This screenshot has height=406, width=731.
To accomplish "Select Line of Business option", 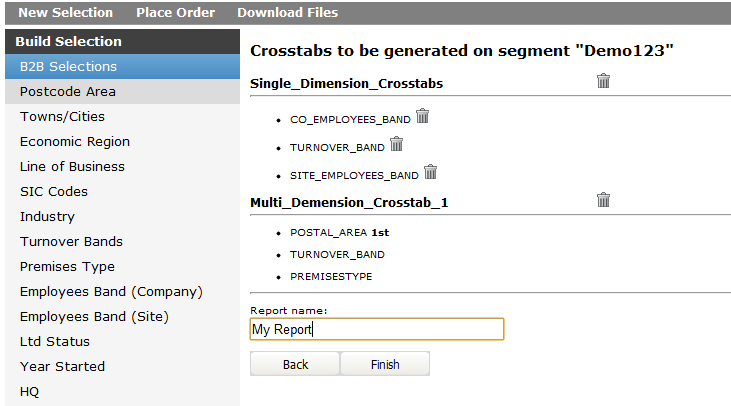I will click(72, 167).
